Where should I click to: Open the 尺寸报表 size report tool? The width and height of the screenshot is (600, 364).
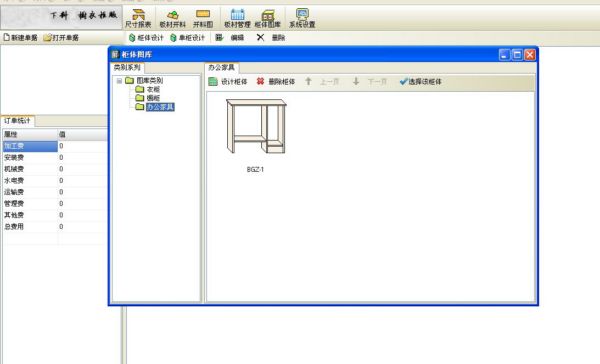[x=138, y=18]
